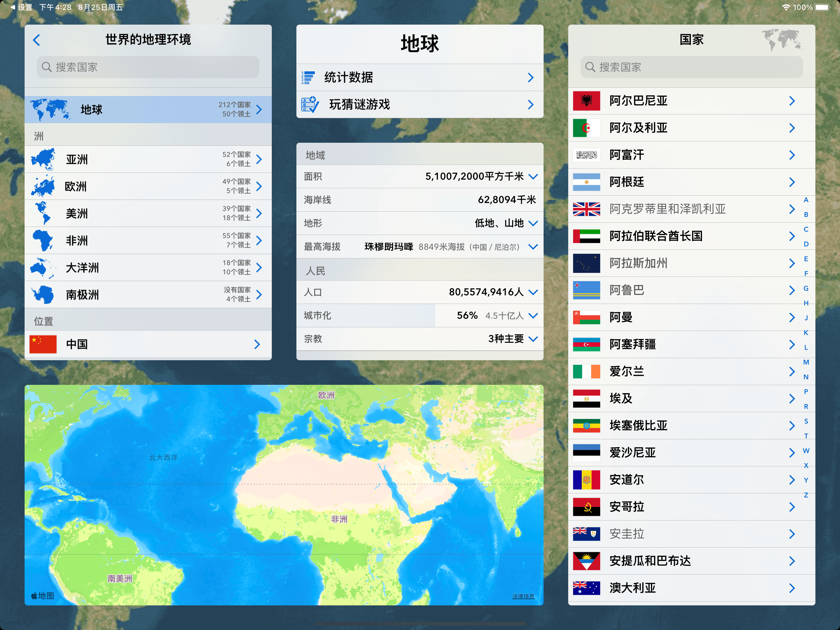The width and height of the screenshot is (840, 630).
Task: Tap the Albania flag icon
Action: 586,101
